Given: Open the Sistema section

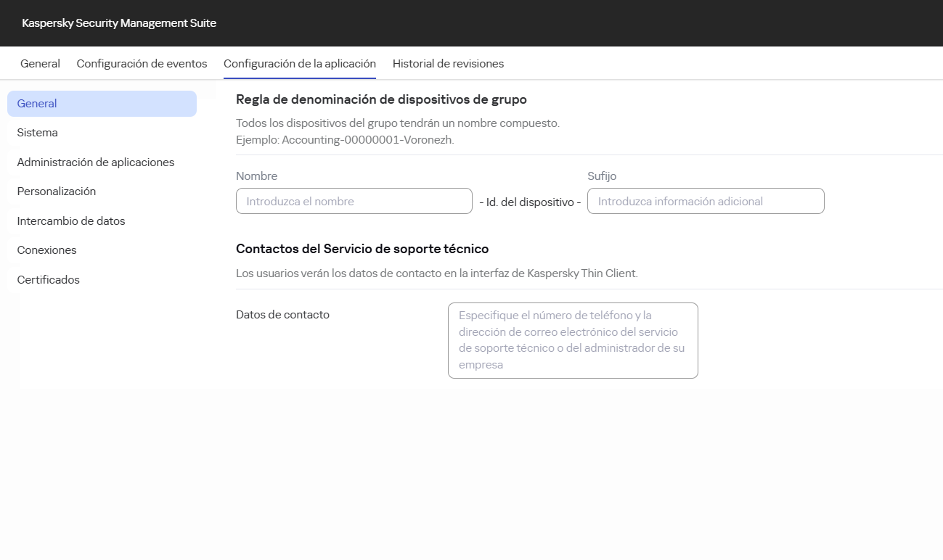Looking at the screenshot, I should (37, 133).
